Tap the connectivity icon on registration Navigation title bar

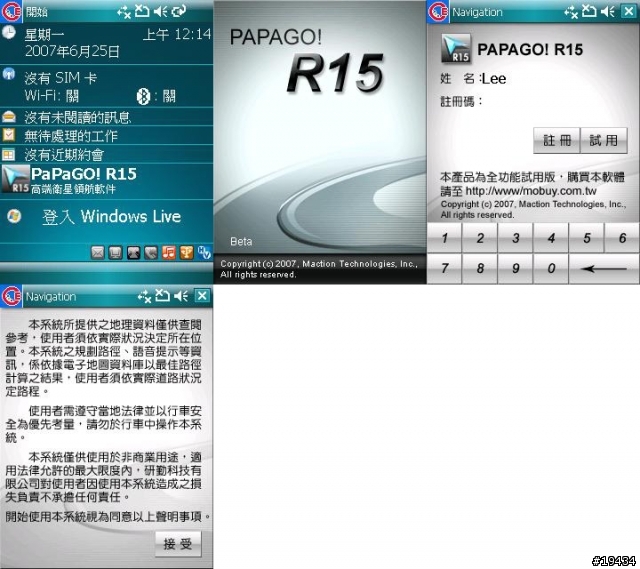click(571, 12)
